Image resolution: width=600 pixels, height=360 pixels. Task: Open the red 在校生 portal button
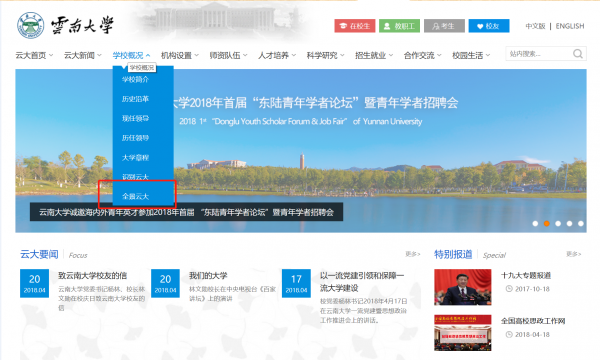click(x=355, y=26)
